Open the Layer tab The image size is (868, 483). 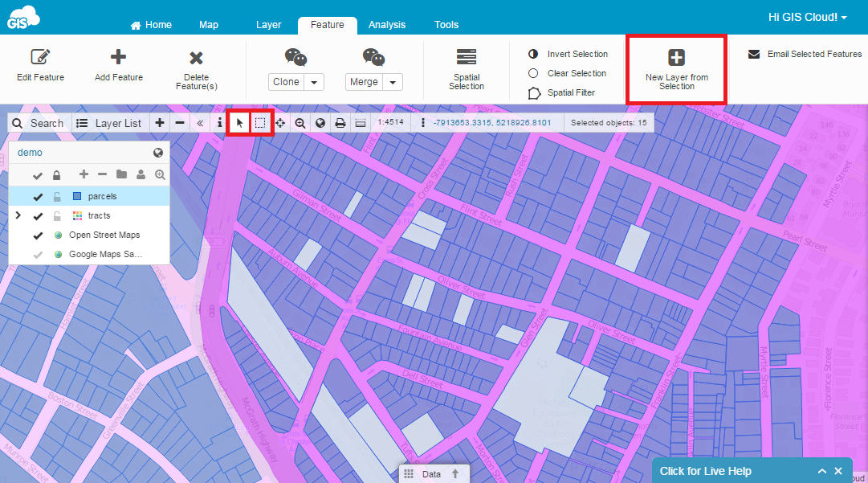(268, 25)
